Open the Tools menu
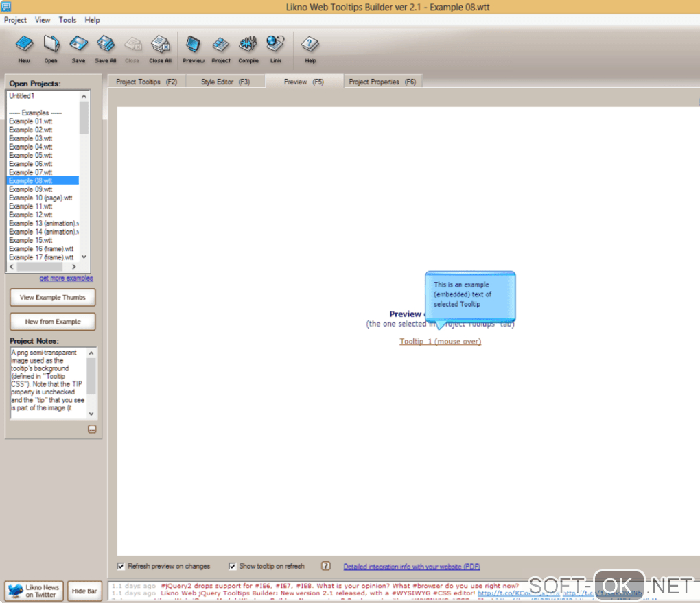 point(67,20)
